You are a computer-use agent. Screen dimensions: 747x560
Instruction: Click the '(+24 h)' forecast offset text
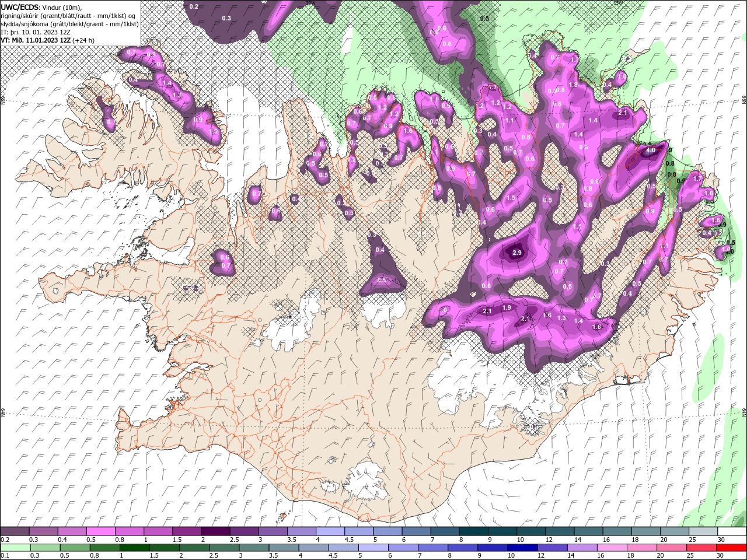[x=85, y=40]
